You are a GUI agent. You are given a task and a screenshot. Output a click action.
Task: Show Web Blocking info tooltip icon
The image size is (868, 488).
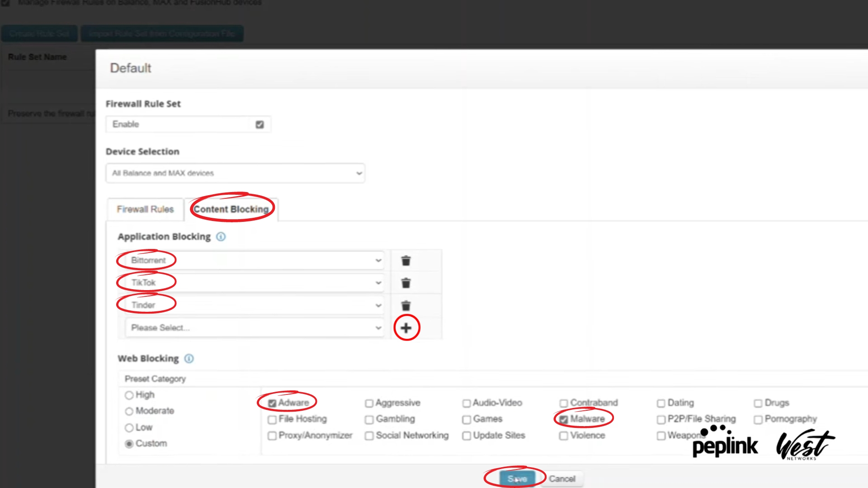(x=189, y=359)
